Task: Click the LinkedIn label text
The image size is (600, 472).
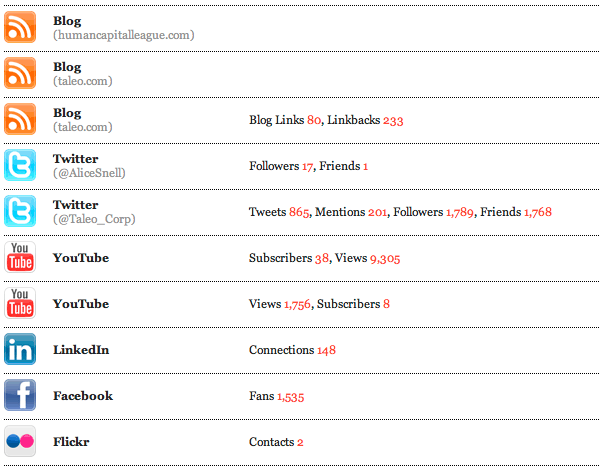Action: coord(81,350)
